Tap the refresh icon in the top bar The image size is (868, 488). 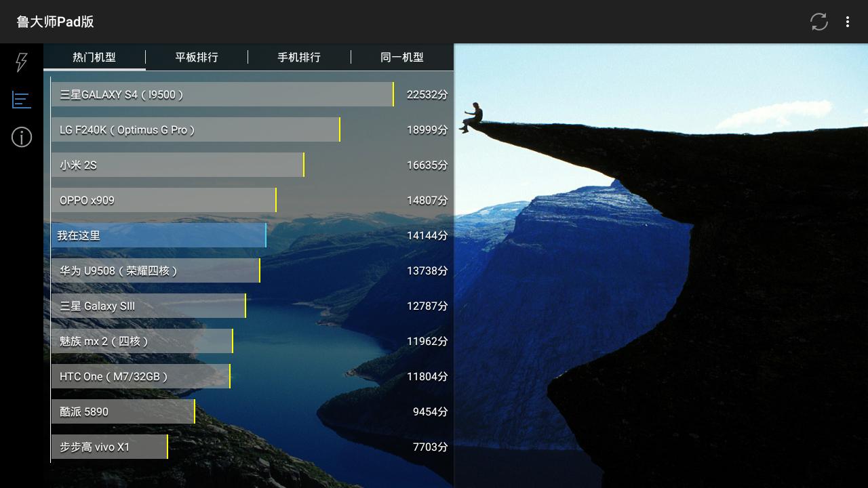(819, 22)
